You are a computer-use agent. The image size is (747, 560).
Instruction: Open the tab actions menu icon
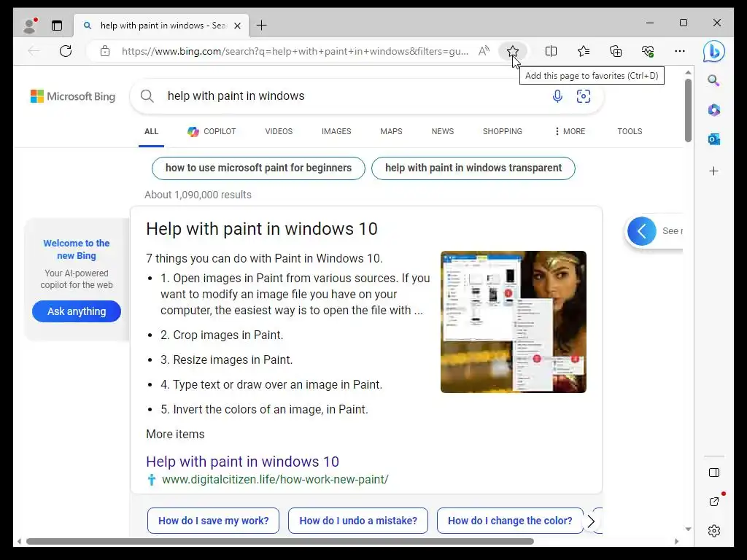click(x=57, y=26)
